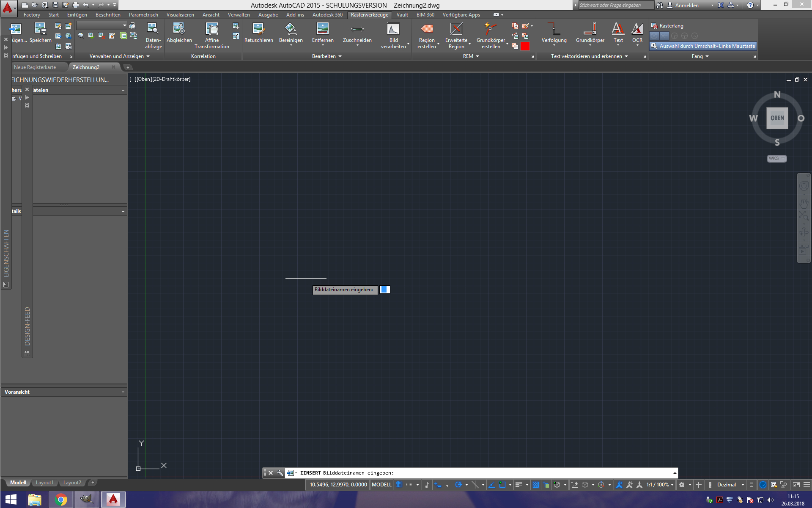Select the Abgleichen correlation tool
This screenshot has width=812, height=508.
179,33
